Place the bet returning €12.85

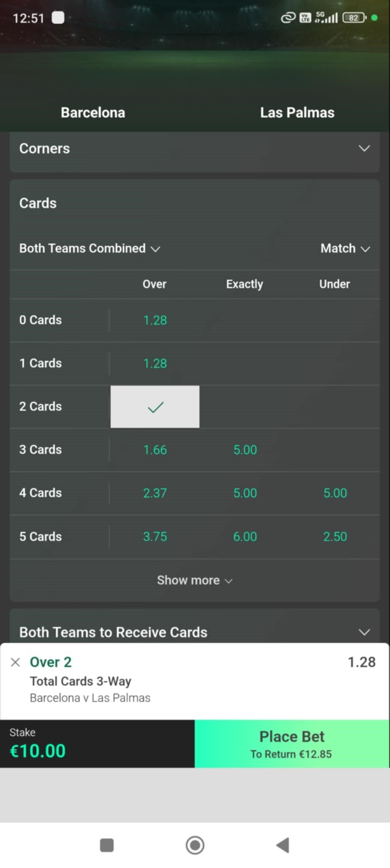(x=292, y=744)
